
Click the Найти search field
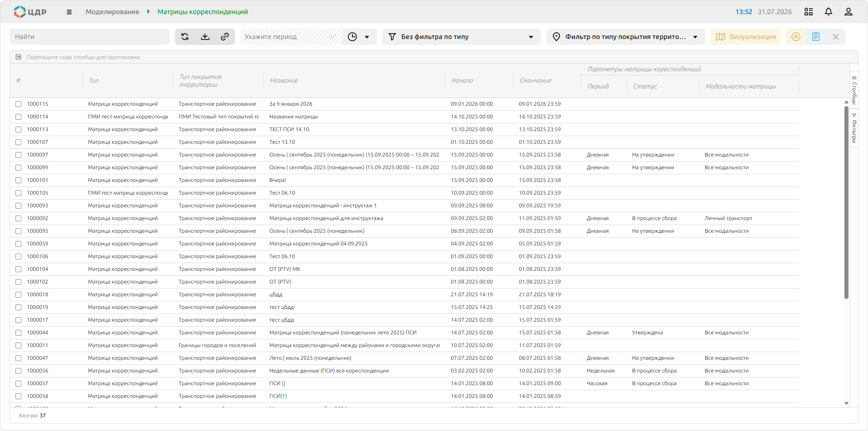90,37
